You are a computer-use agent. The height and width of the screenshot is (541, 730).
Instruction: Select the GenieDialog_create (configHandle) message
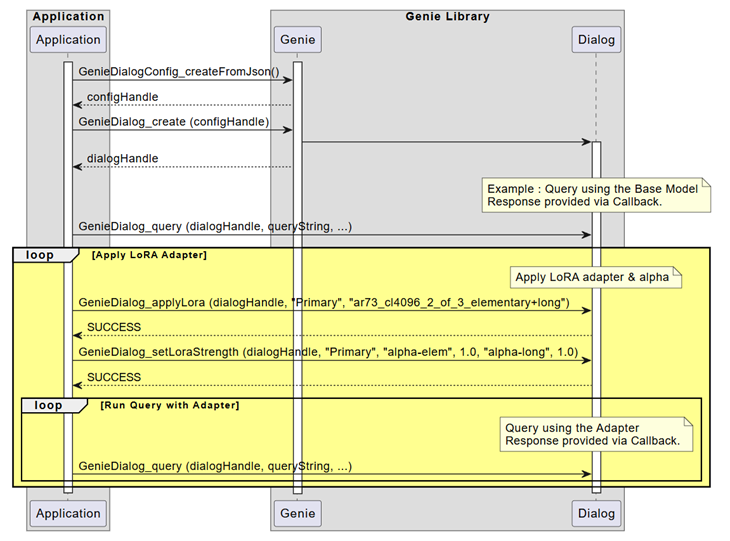tap(173, 122)
